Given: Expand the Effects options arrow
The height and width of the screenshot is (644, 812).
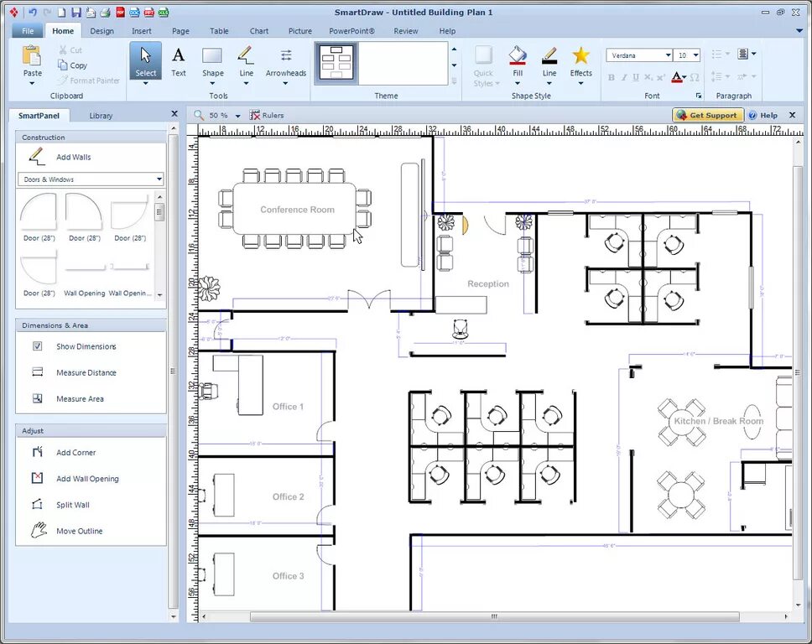Looking at the screenshot, I should [581, 83].
